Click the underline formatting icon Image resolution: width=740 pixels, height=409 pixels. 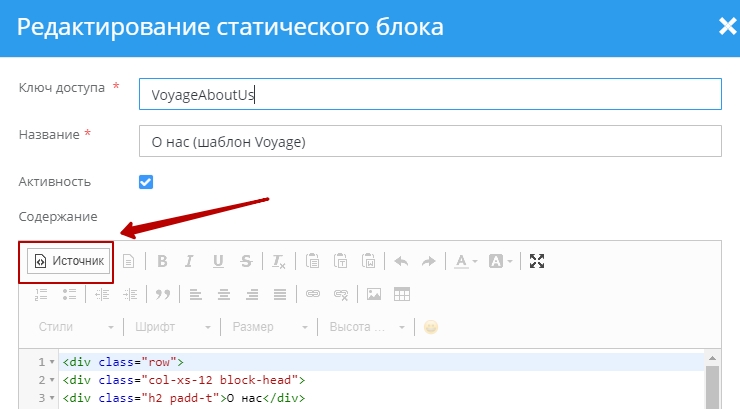(217, 261)
